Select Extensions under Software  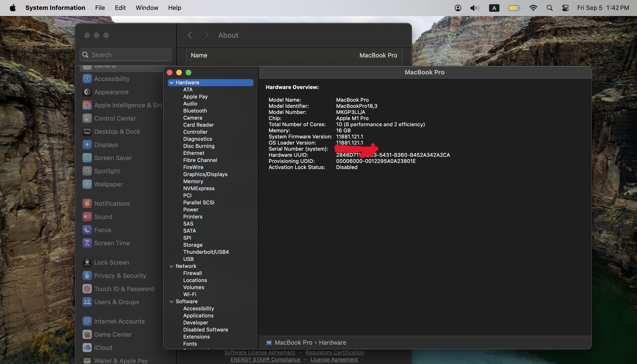click(x=196, y=337)
